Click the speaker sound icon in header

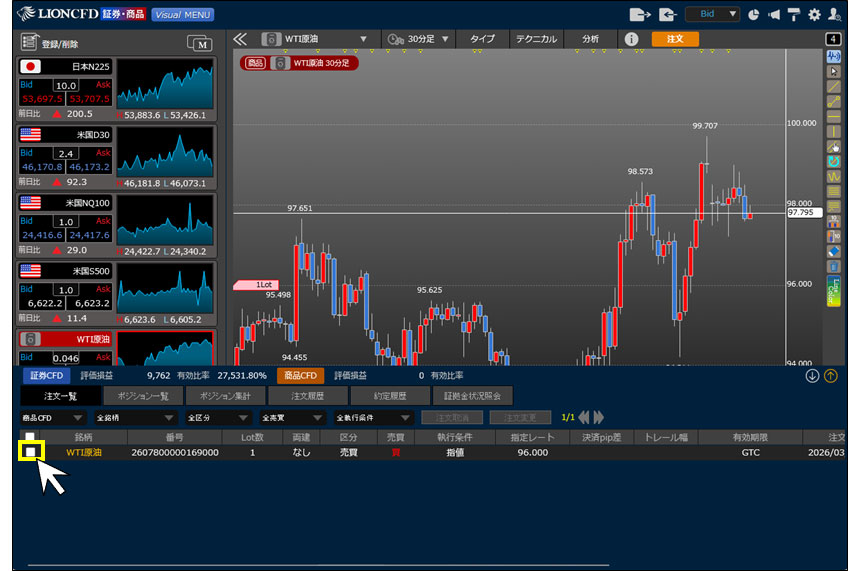click(x=775, y=14)
